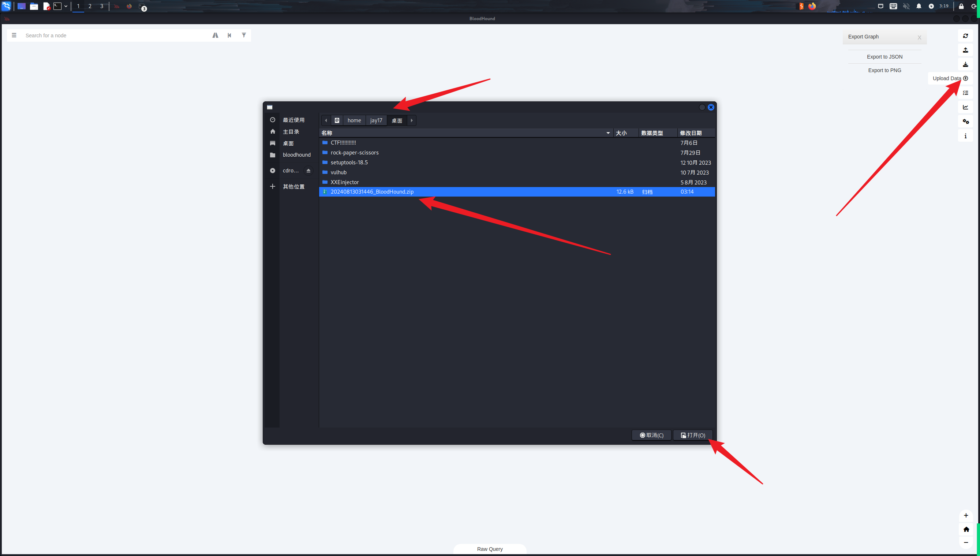Open the notifications bell icon
The height and width of the screenshot is (556, 980).
click(919, 6)
